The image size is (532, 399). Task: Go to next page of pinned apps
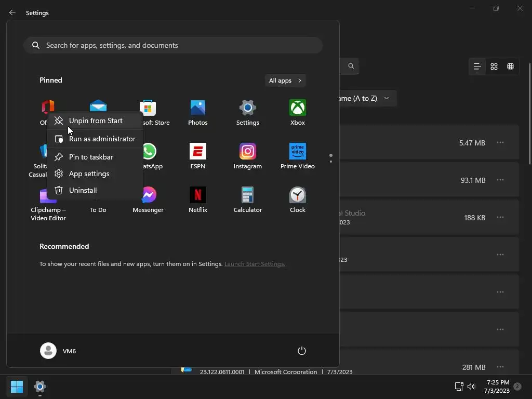pos(331,162)
